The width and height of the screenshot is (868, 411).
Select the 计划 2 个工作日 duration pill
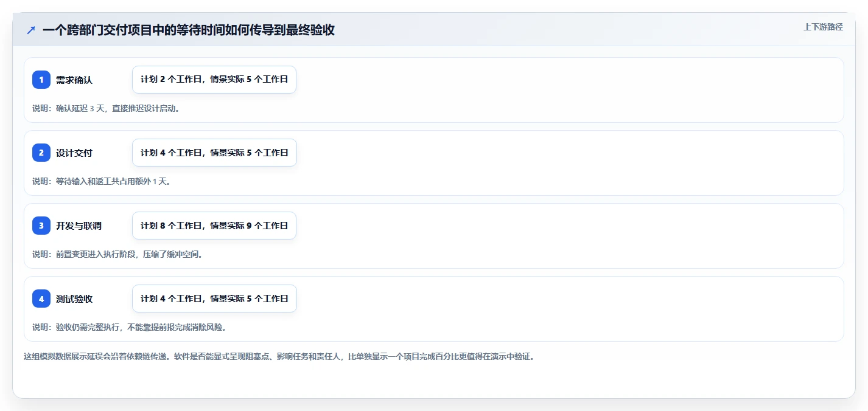click(x=214, y=80)
